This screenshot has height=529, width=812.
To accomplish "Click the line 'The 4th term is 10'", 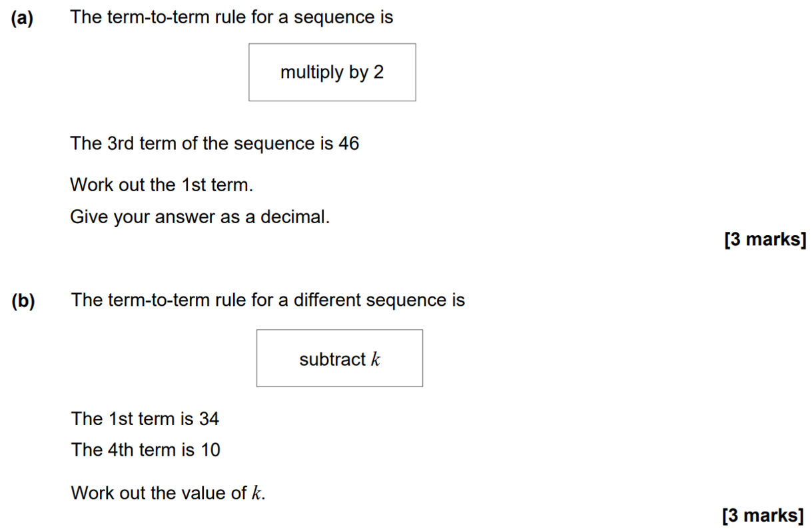I will pos(145,450).
